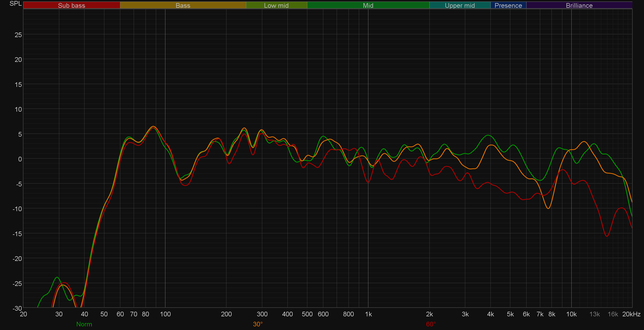Image resolution: width=644 pixels, height=330 pixels.
Task: Click the 20kHz frequency axis label
Action: pyautogui.click(x=631, y=314)
